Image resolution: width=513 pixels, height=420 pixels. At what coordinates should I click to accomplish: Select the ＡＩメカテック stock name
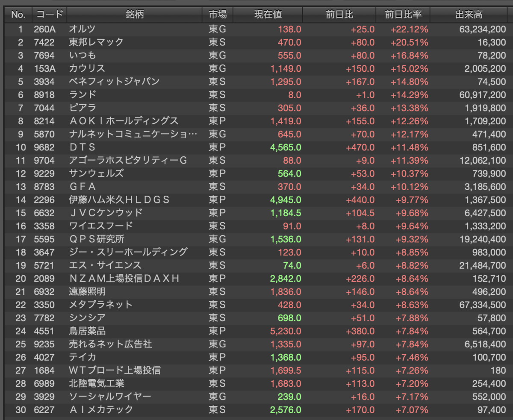tap(101, 410)
